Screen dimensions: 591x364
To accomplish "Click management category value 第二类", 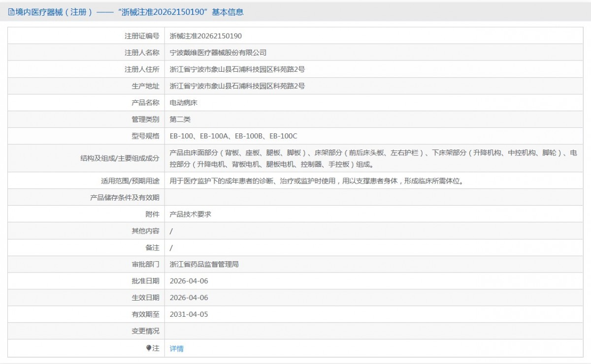I will pos(180,120).
